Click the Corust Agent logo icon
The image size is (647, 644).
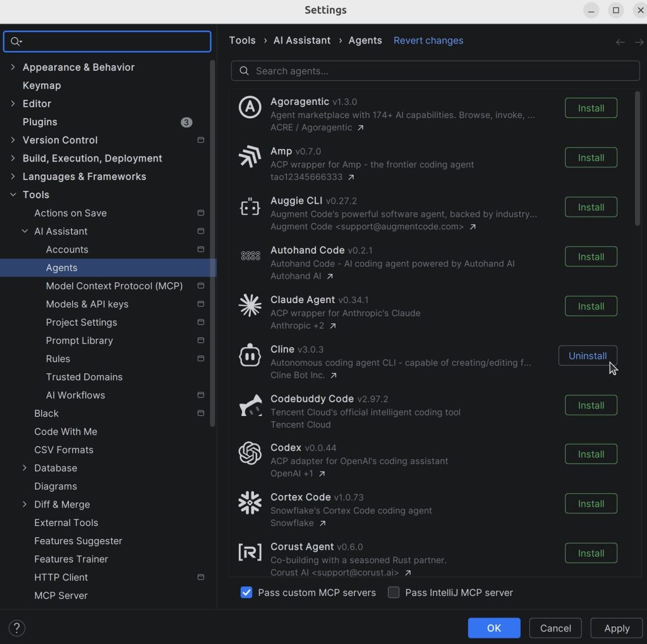(250, 552)
